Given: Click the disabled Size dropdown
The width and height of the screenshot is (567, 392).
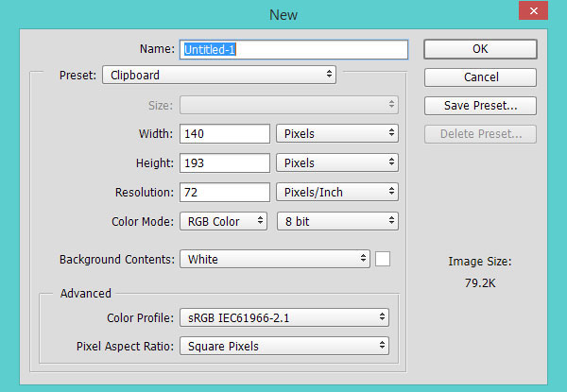Looking at the screenshot, I should tap(289, 105).
